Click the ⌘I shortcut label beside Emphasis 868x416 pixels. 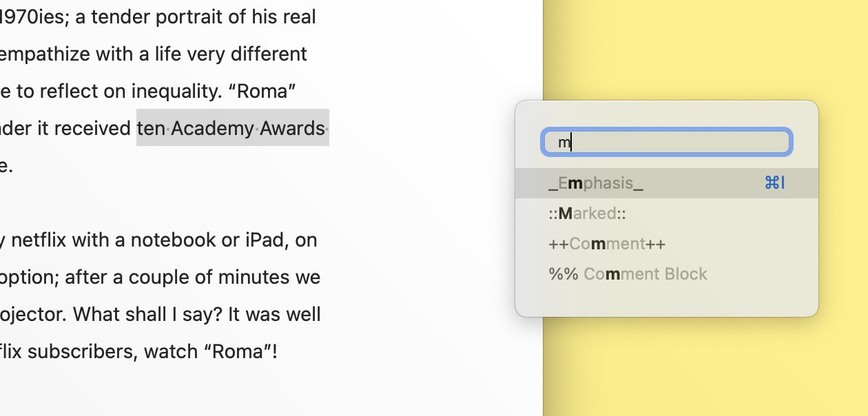point(774,183)
